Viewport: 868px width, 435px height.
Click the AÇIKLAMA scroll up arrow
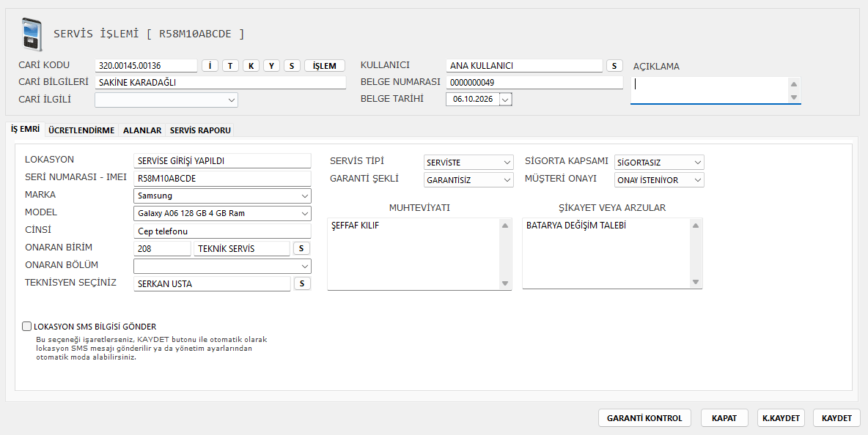pyautogui.click(x=794, y=84)
